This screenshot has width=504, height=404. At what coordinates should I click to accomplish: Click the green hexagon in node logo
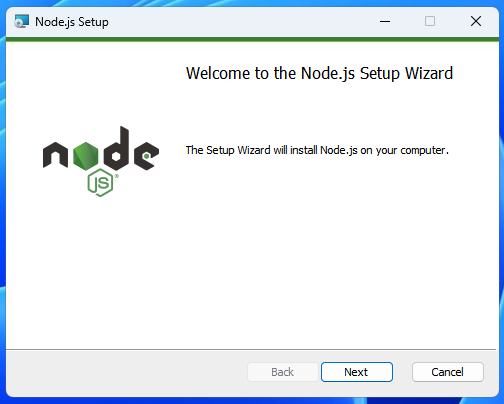[86, 156]
